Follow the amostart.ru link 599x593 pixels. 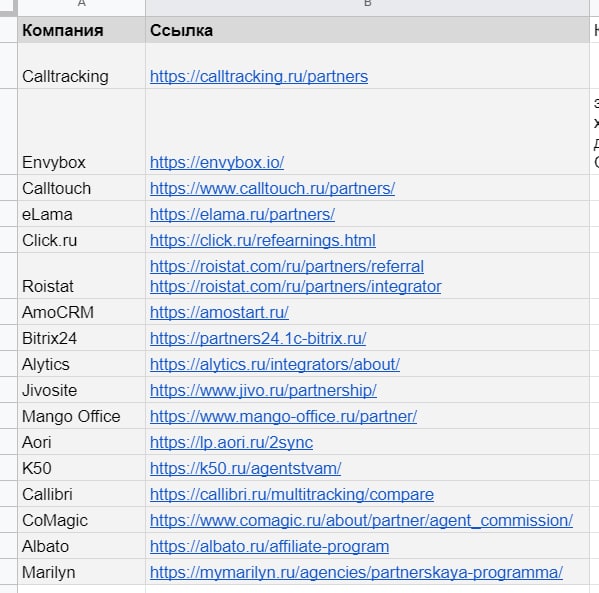click(219, 312)
